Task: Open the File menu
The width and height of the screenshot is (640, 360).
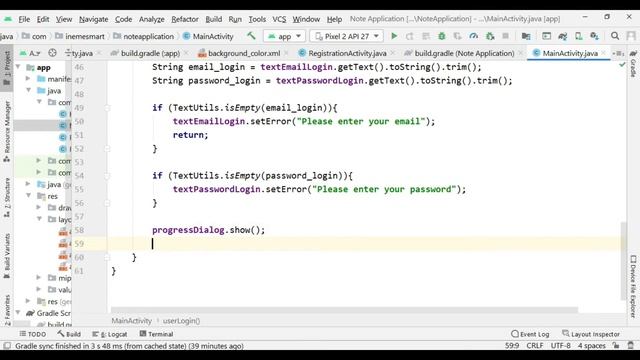Action: tap(24, 19)
